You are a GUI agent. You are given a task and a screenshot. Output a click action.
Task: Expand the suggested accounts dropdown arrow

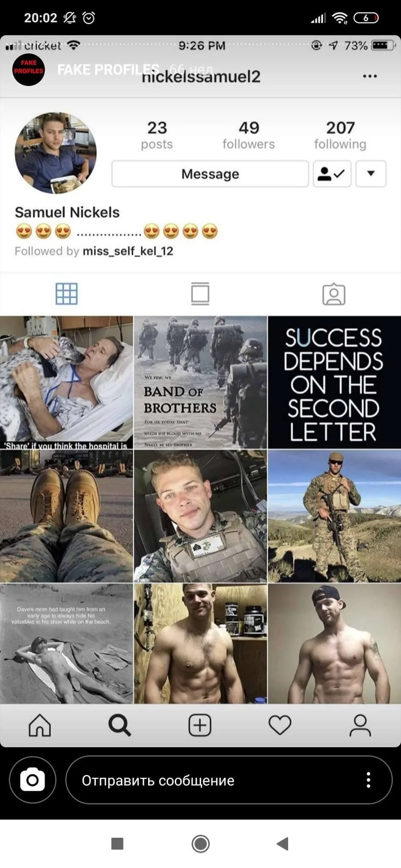(371, 174)
